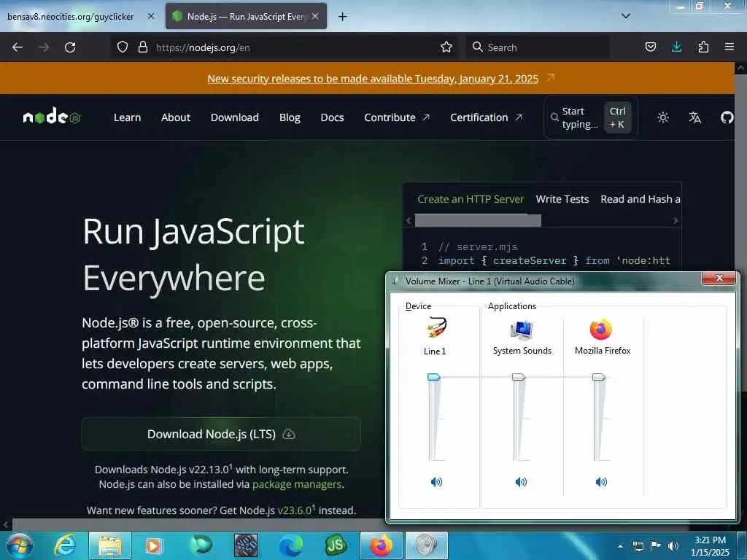Open the Learn menu item
The image size is (747, 560).
coord(127,117)
